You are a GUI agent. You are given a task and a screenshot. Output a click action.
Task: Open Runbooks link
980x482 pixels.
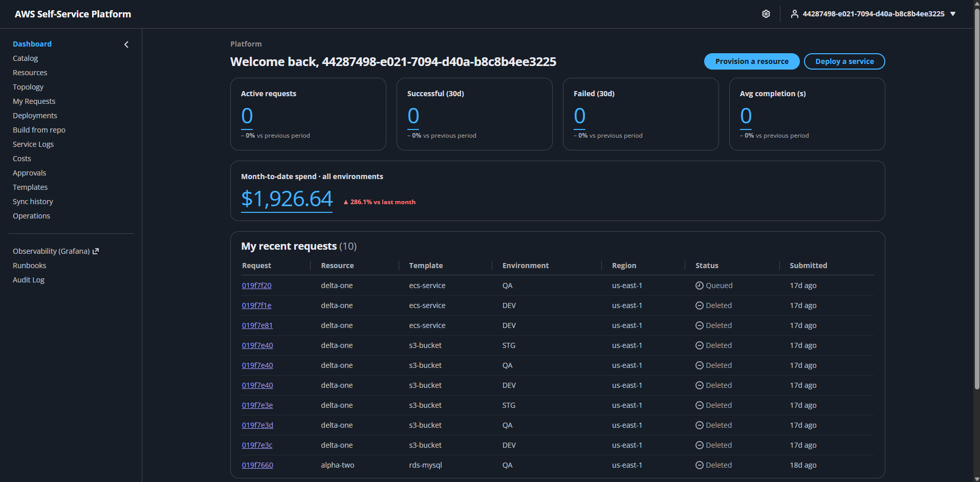(30, 266)
